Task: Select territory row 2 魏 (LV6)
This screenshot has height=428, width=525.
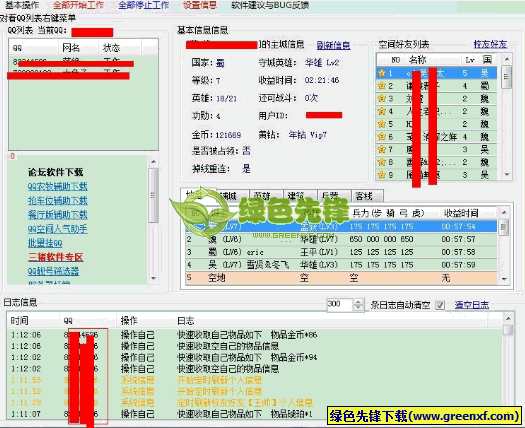Action: tap(342, 239)
